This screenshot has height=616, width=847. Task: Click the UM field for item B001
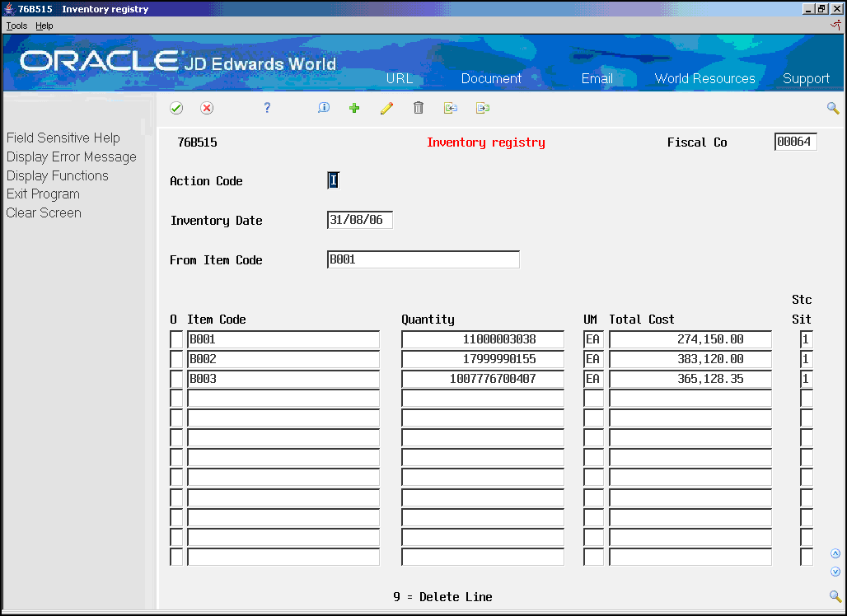pos(593,339)
